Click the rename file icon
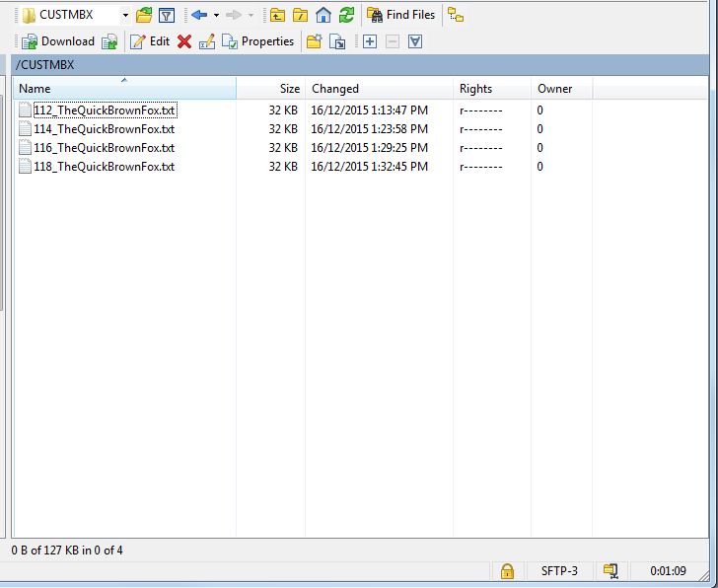Viewport: 718px width, 588px height. pos(207,41)
